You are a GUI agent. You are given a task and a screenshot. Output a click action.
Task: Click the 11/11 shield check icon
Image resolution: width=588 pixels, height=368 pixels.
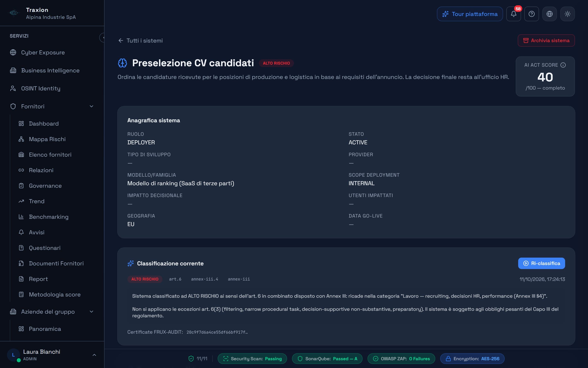click(x=191, y=359)
